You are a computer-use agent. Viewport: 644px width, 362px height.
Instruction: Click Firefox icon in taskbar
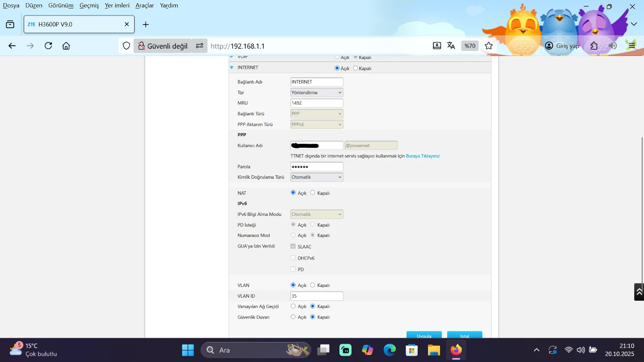click(456, 350)
